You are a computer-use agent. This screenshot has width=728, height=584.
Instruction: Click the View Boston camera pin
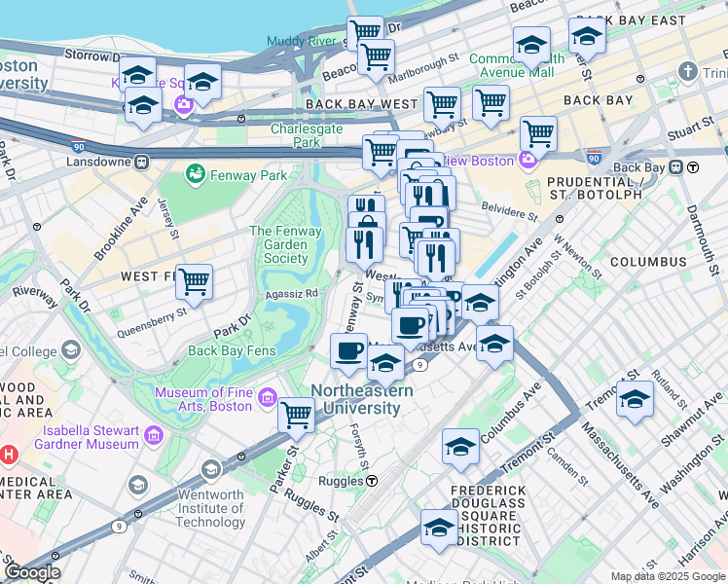pos(528,162)
